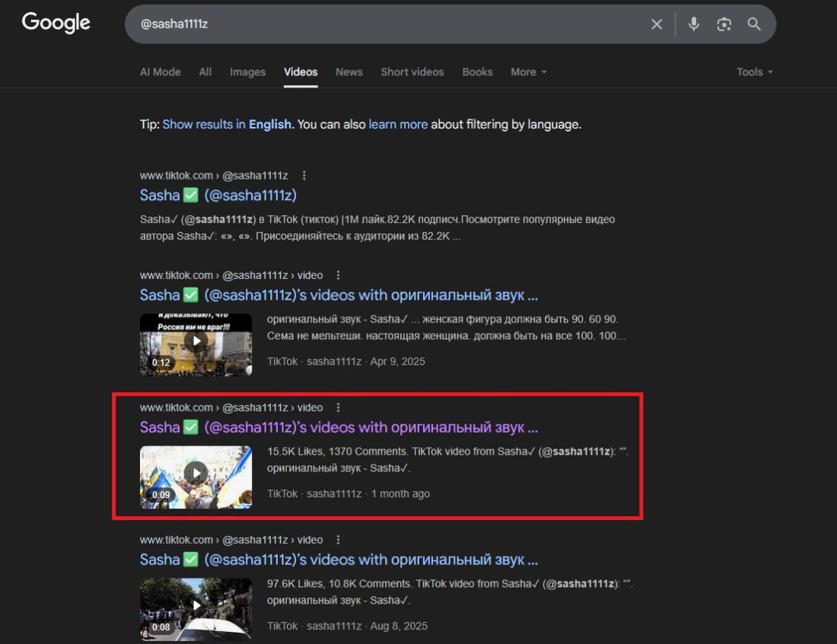Open three-dot menu of Apr 9 result

[x=339, y=275]
